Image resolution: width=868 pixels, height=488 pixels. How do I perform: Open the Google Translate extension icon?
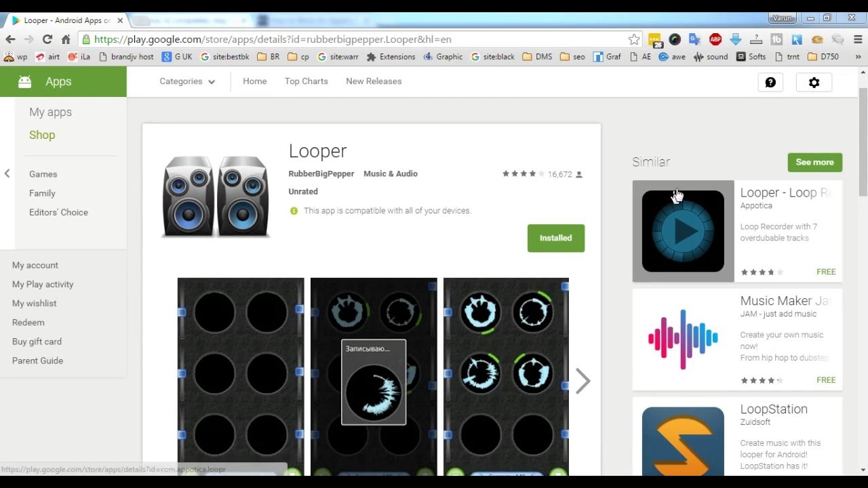click(694, 39)
